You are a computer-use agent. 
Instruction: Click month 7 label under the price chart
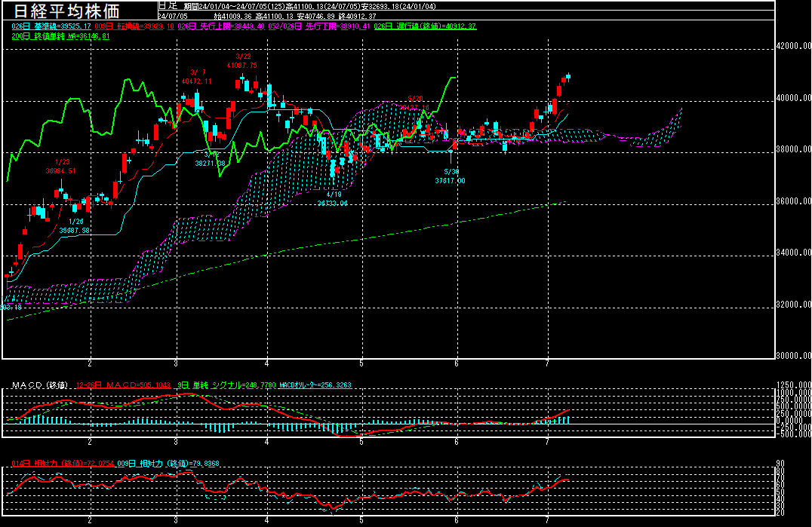pos(547,363)
